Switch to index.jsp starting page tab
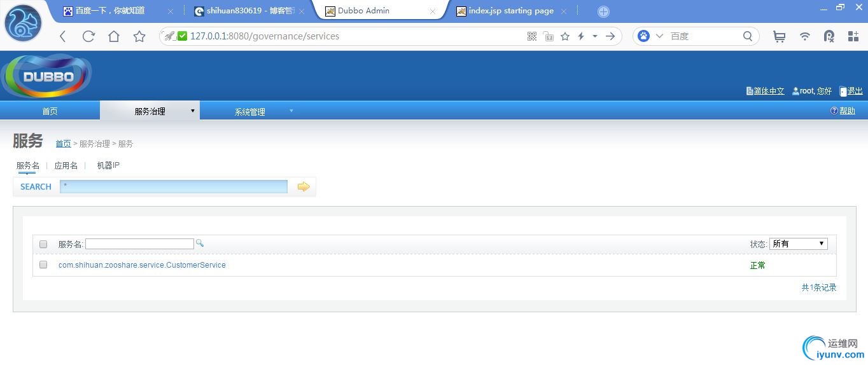Viewport: 868px width, 365px height. [511, 11]
